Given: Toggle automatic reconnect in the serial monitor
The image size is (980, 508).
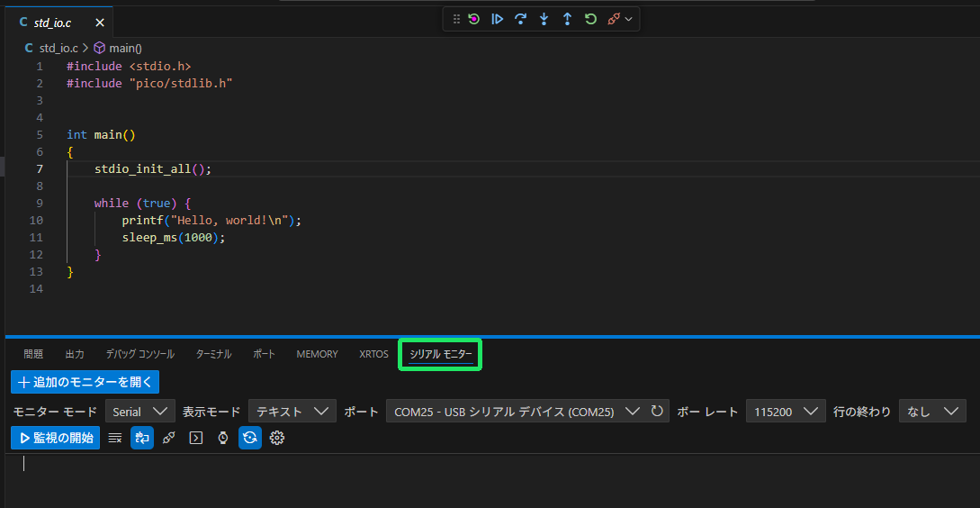Looking at the screenshot, I should coord(250,438).
